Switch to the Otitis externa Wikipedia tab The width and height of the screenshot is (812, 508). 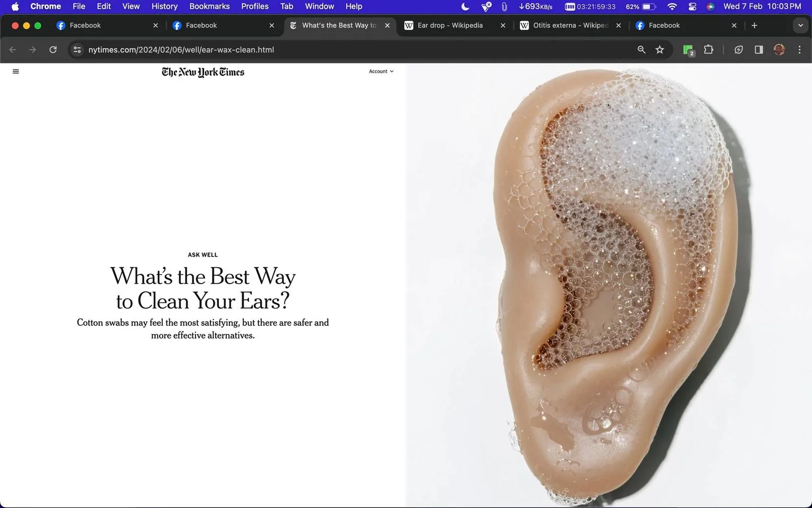point(566,25)
